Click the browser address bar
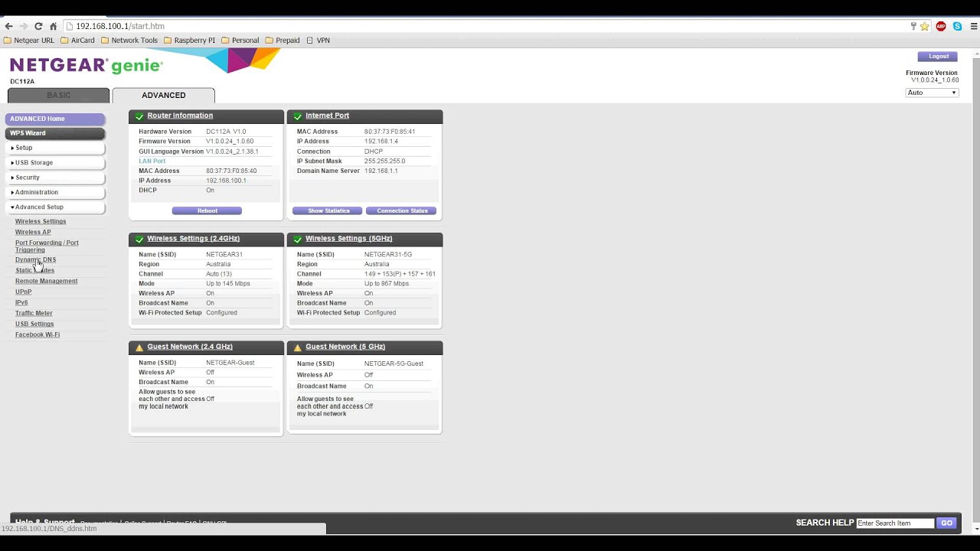980x551 pixels. (x=485, y=26)
